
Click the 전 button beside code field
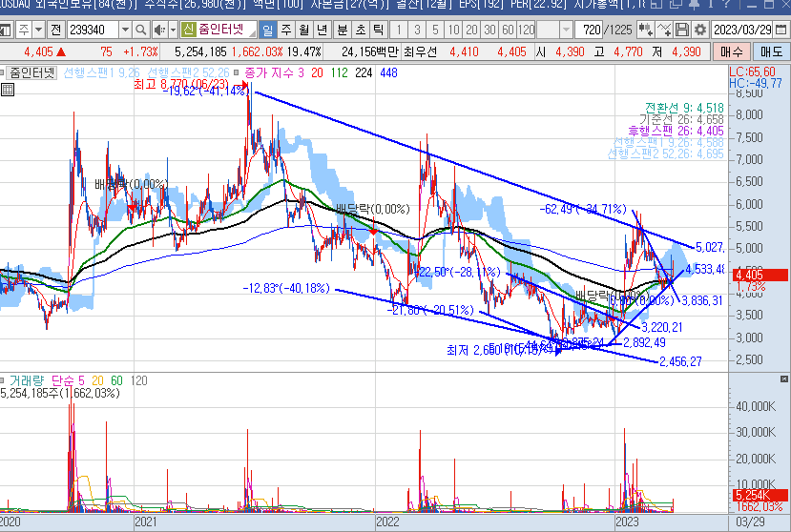(56, 30)
